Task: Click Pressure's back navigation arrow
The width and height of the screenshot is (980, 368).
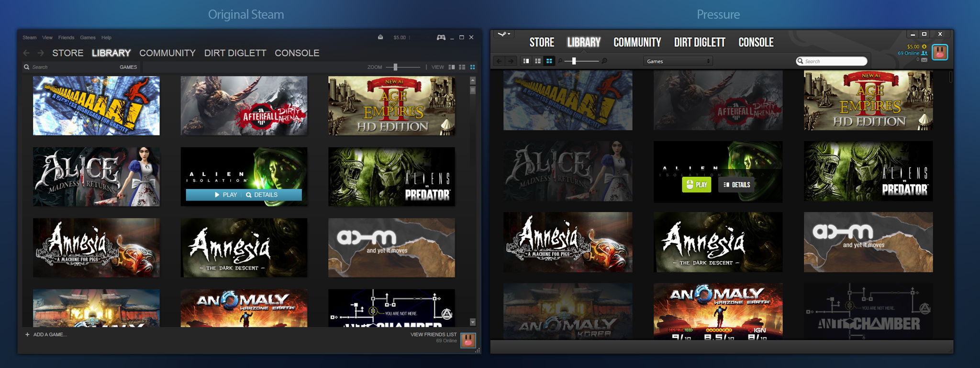Action: tap(499, 61)
